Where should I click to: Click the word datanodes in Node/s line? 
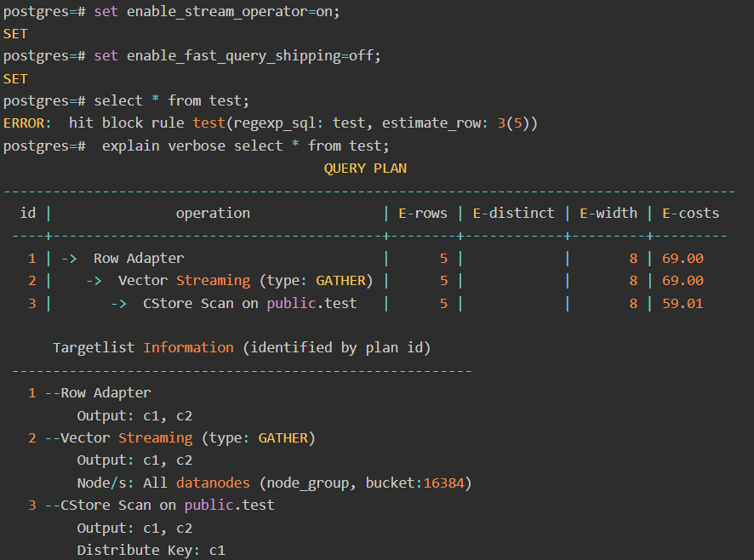[213, 483]
